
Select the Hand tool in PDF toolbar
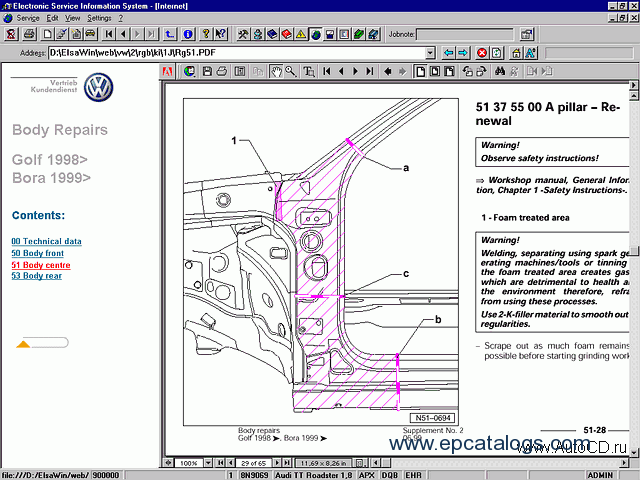click(276, 72)
